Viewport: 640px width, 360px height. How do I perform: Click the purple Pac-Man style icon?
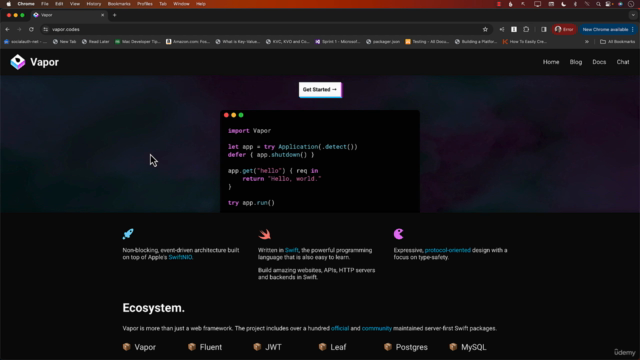coord(398,234)
